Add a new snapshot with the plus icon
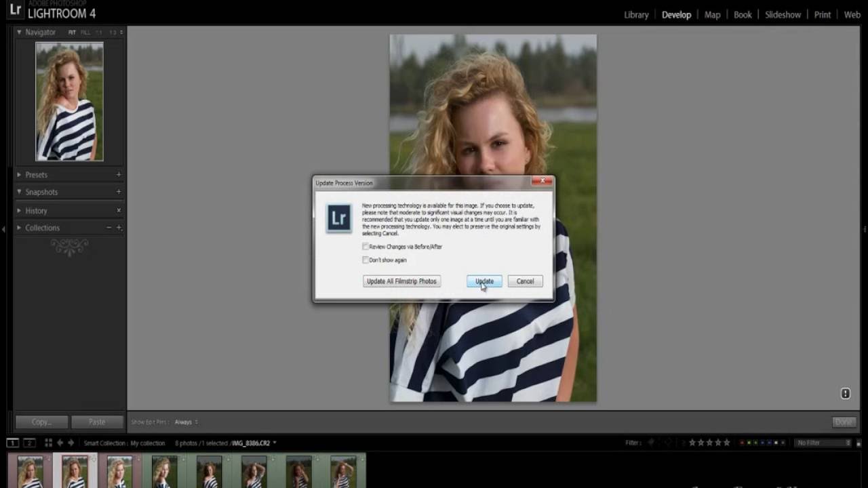The height and width of the screenshot is (488, 868). click(x=119, y=192)
